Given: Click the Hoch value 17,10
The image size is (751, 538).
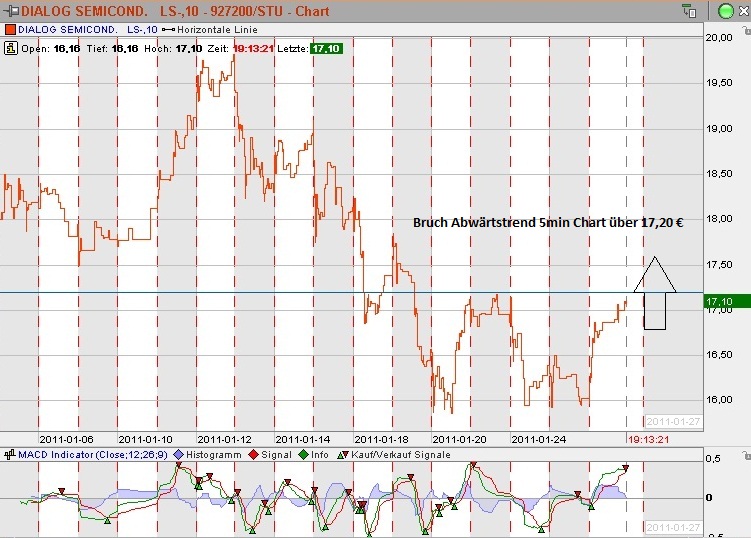Looking at the screenshot, I should pyautogui.click(x=189, y=49).
